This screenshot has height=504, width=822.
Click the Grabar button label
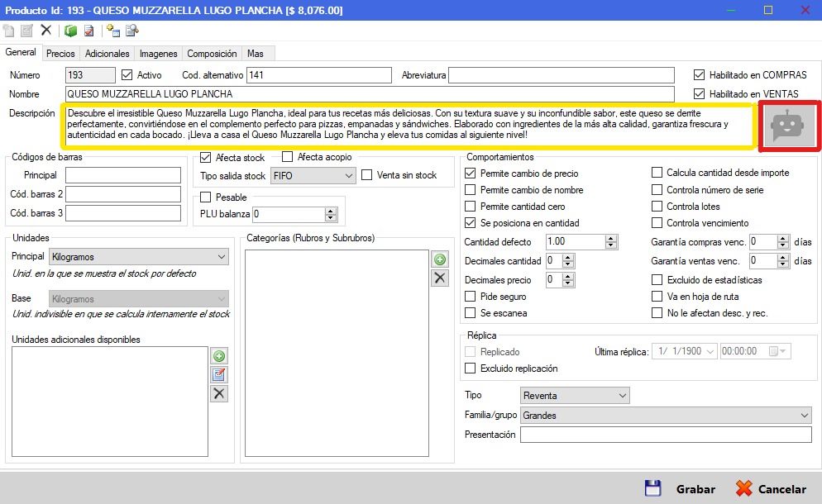point(695,489)
